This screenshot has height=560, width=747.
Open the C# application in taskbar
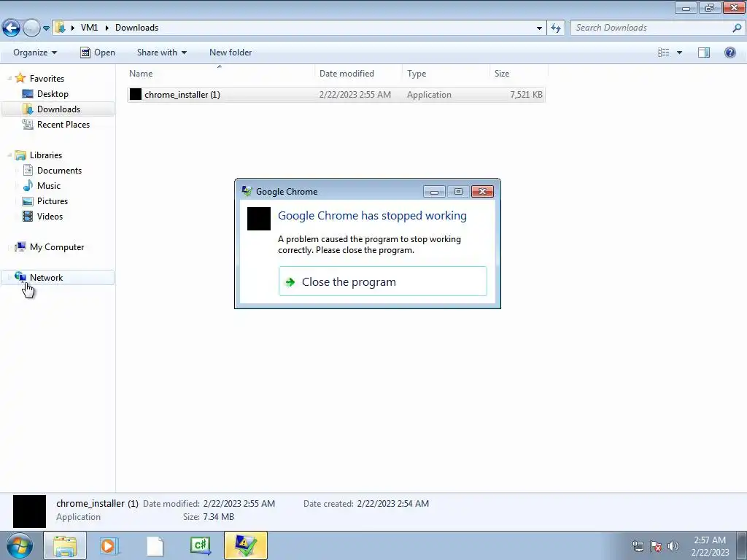click(x=200, y=545)
